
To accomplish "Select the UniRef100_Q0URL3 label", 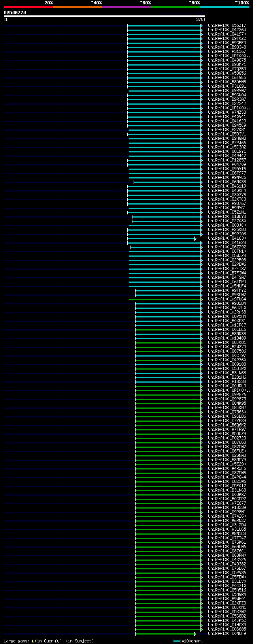I will (x=227, y=386).
